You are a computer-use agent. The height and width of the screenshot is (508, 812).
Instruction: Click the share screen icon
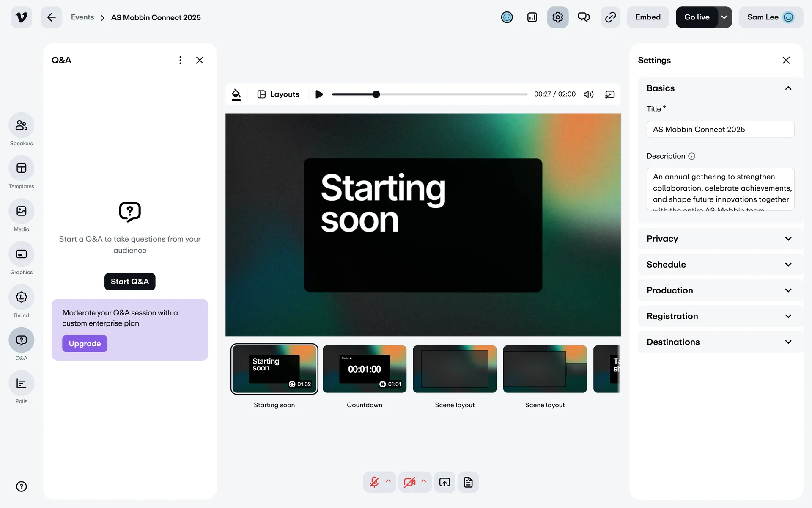(x=444, y=482)
